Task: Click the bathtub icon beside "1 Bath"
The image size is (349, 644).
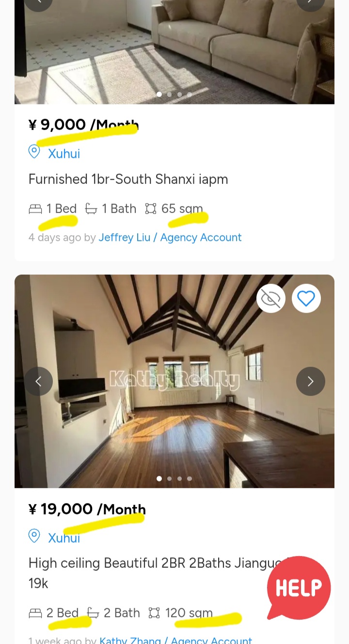Action: tap(91, 209)
